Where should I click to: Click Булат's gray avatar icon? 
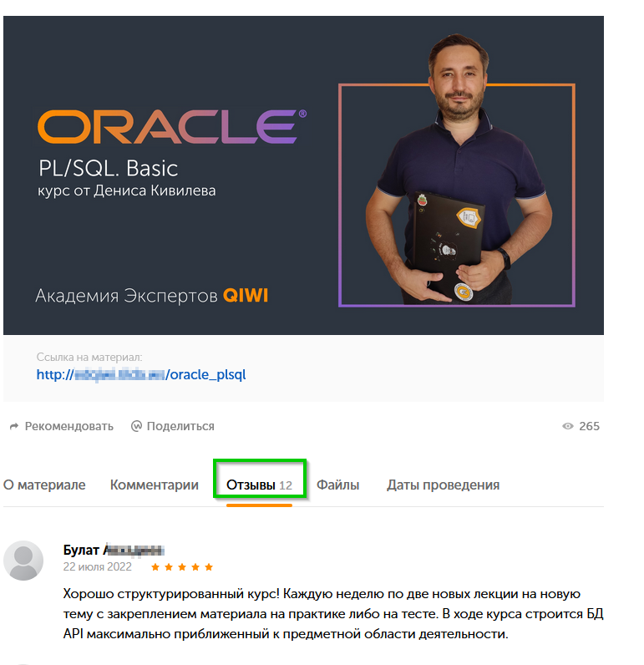coord(23,561)
